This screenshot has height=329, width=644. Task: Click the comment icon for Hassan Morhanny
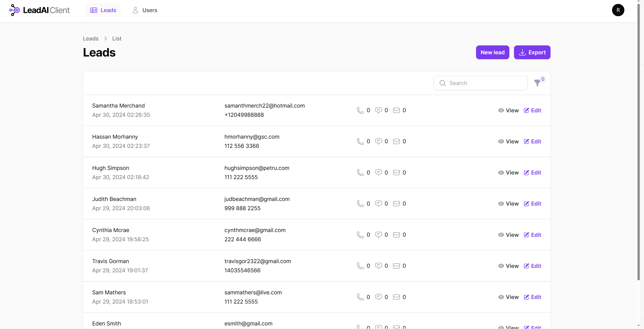[378, 141]
